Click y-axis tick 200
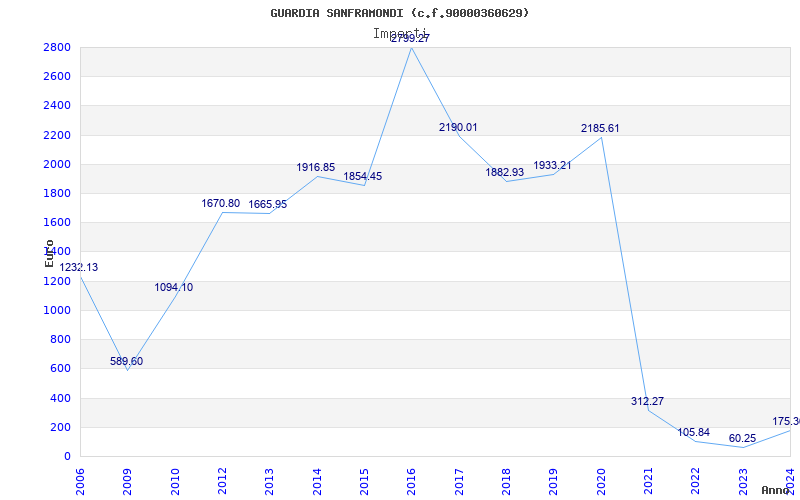The height and width of the screenshot is (500, 800). pyautogui.click(x=61, y=428)
